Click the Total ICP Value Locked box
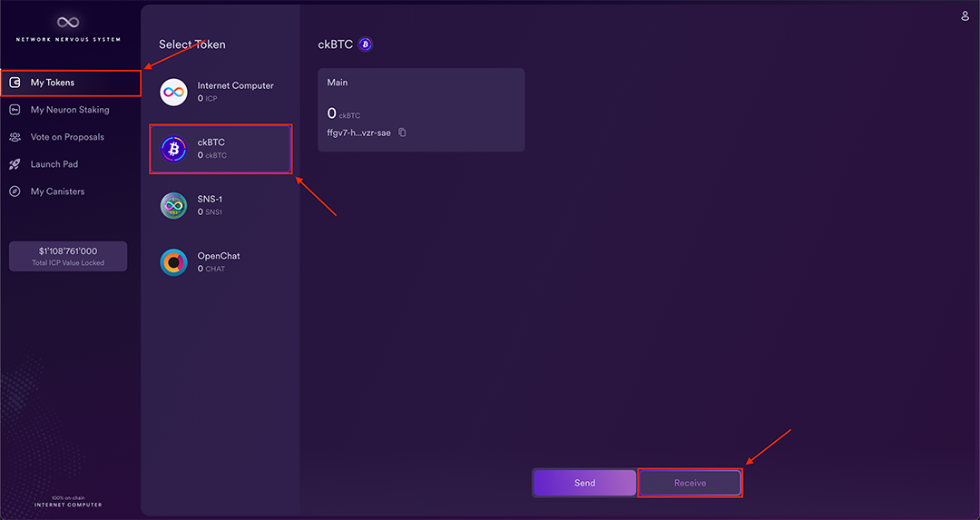The height and width of the screenshot is (520, 980). pos(68,256)
